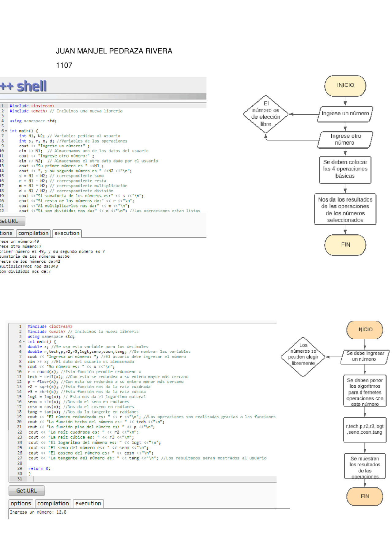The width and height of the screenshot is (392, 555).
Task: Select the 'Ingrese un número' input shape
Action: coord(345,114)
